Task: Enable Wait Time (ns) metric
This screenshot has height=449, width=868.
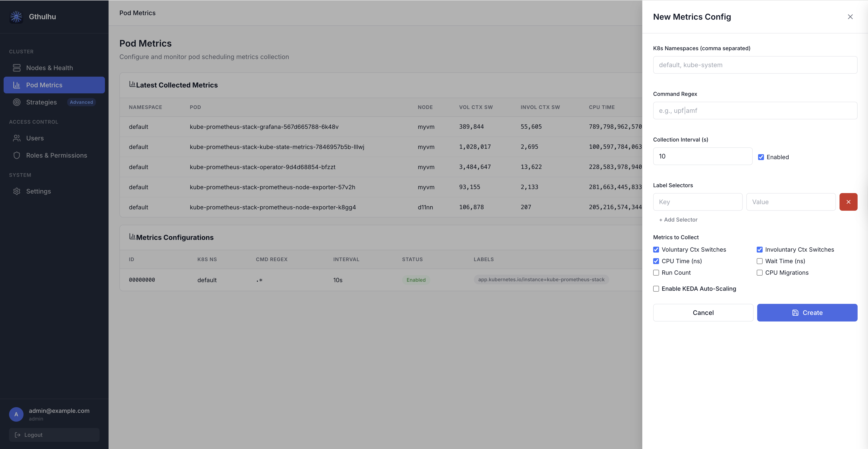Action: (x=759, y=261)
